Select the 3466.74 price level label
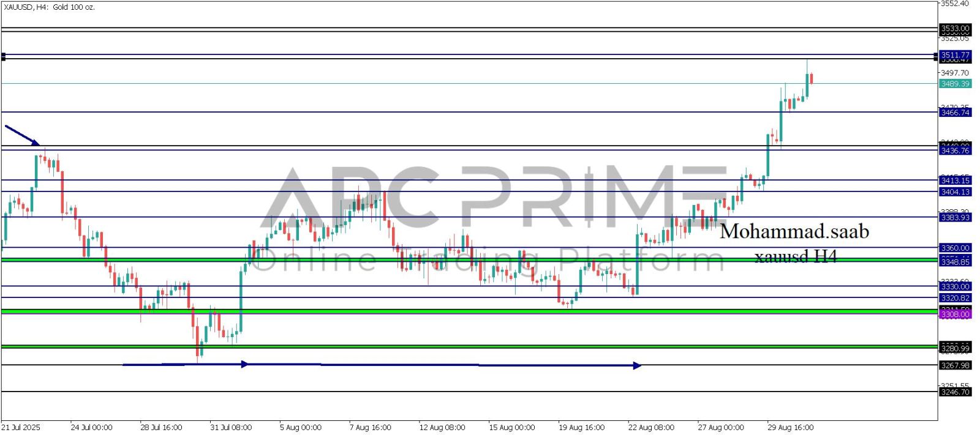Screen dimensions: 980x435 [x=955, y=113]
